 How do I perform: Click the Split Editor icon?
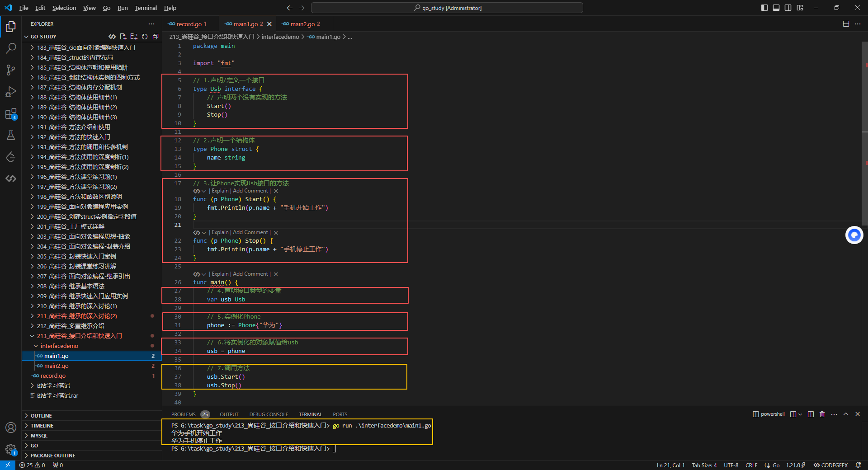pyautogui.click(x=846, y=24)
